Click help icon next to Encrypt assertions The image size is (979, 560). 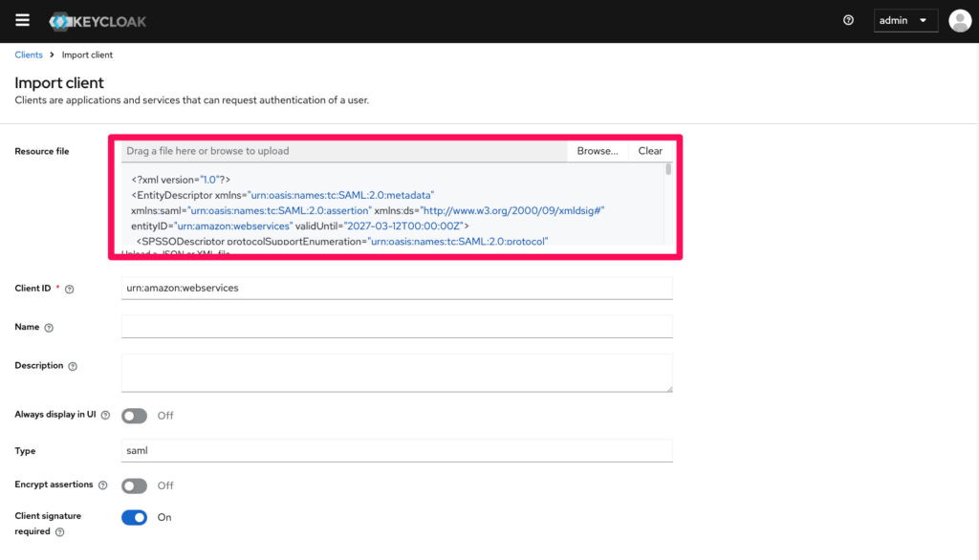point(102,485)
